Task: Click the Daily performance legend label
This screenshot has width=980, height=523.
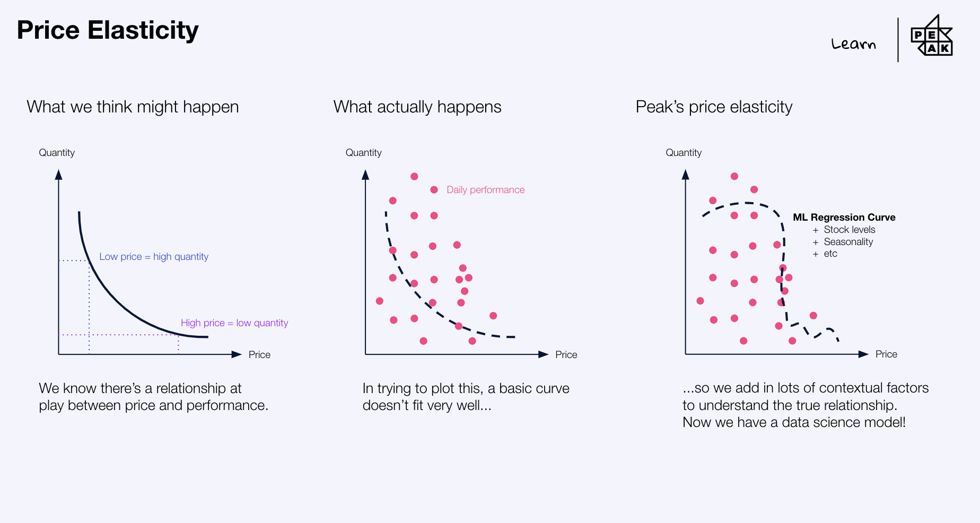Action: [485, 190]
